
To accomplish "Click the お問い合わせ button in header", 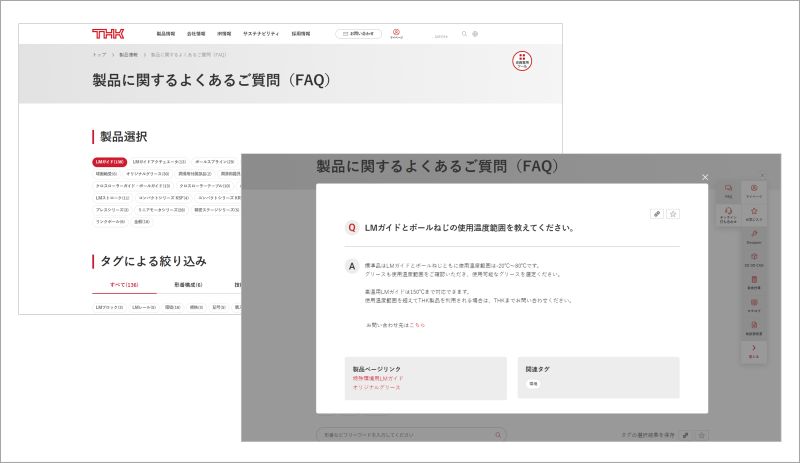I will (359, 33).
